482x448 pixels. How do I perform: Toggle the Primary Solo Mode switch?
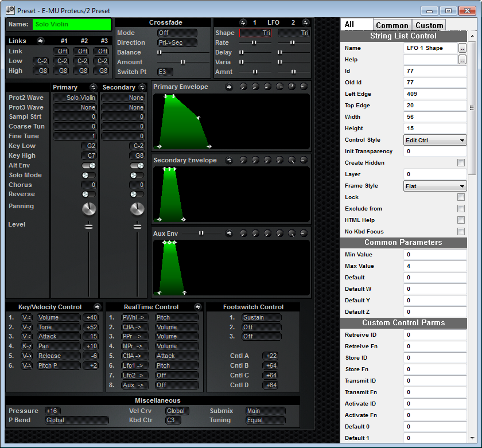click(88, 175)
